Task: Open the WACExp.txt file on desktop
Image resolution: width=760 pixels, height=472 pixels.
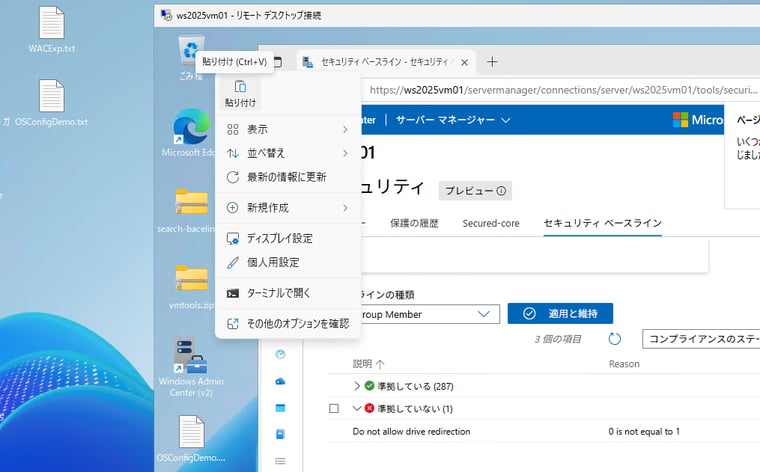Action: 51,29
